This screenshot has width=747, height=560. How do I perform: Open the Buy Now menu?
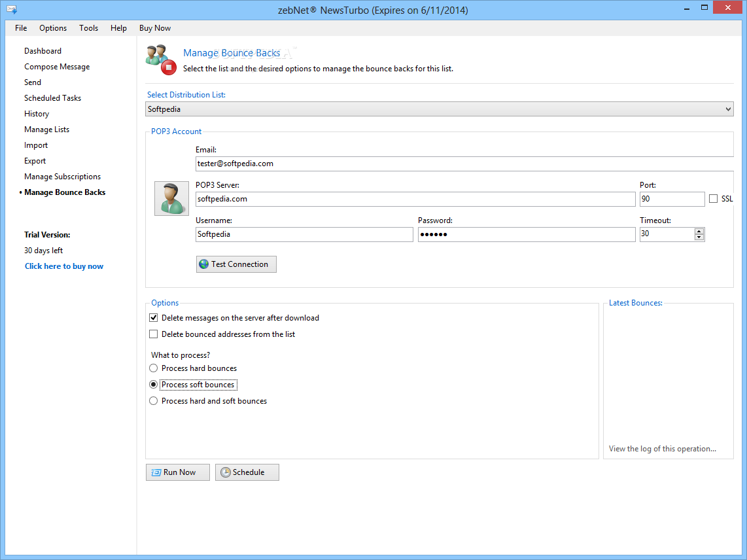[155, 28]
